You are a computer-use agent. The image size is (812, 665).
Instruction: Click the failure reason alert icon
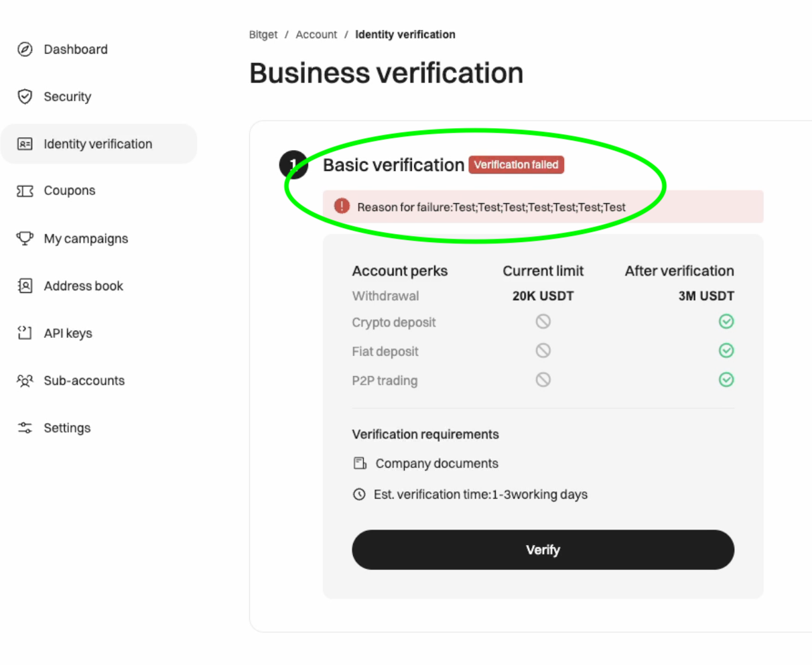(341, 206)
